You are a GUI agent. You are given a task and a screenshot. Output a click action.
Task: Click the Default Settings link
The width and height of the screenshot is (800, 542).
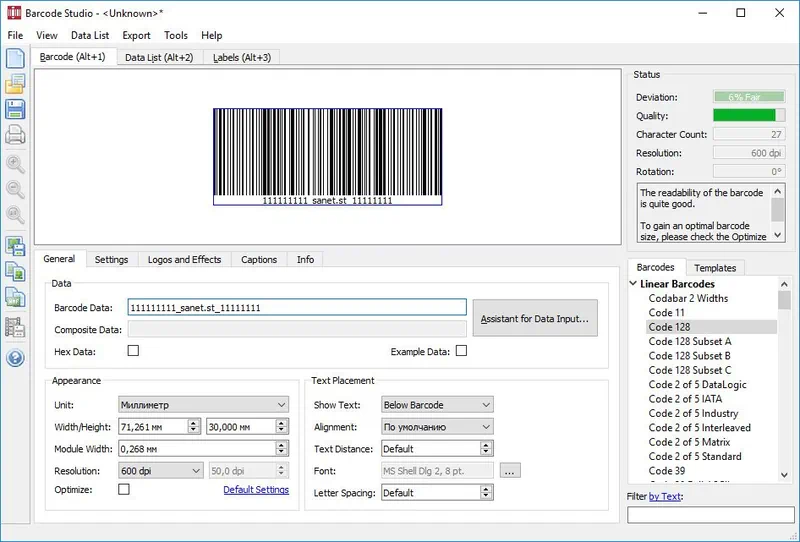(256, 490)
